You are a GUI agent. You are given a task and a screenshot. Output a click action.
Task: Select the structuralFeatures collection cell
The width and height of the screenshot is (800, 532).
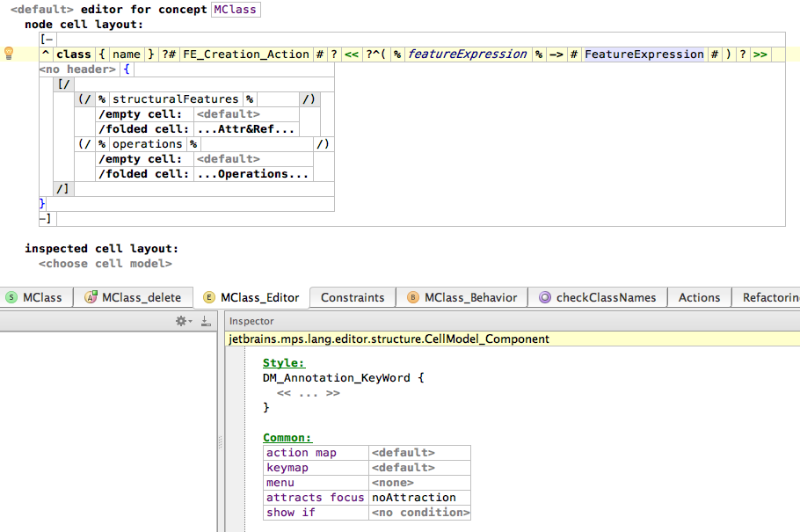(x=175, y=99)
